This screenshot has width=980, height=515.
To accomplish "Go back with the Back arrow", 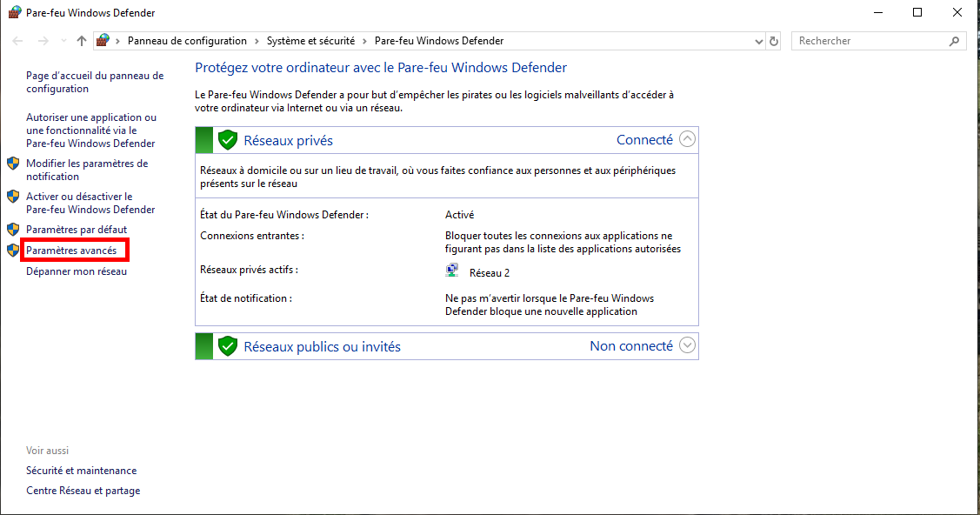I will coord(17,41).
